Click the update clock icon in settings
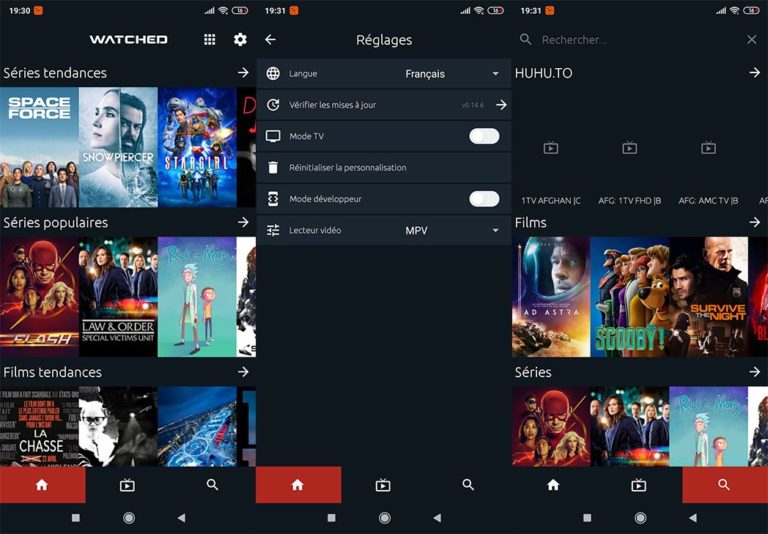Viewport: 768px width, 534px height. click(x=273, y=105)
